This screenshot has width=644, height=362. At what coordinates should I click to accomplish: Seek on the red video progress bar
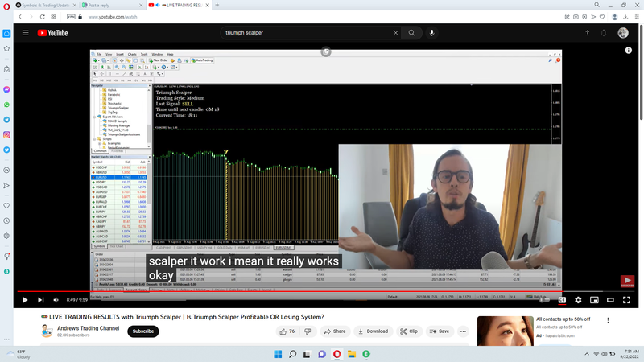[x=328, y=291]
